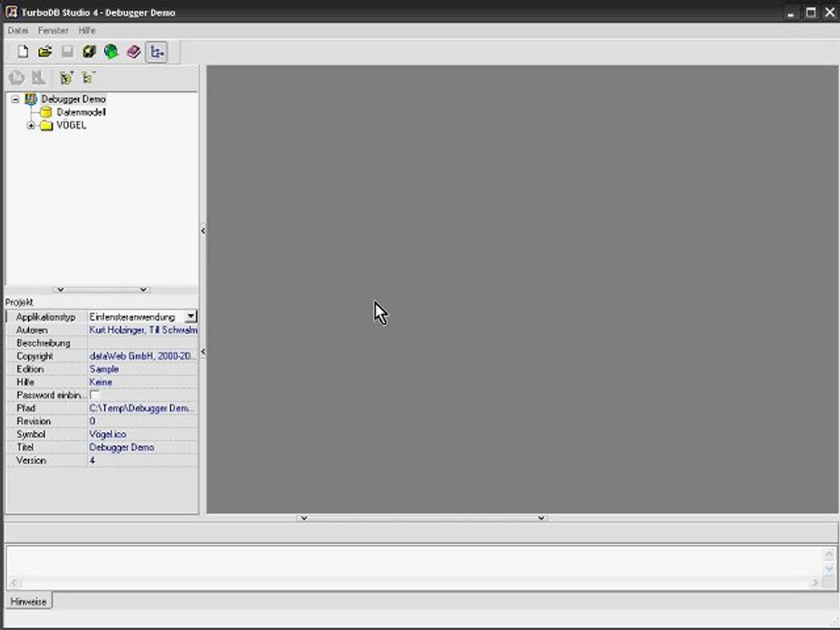Click the Revision value 0
The height and width of the screenshot is (630, 840).
[x=143, y=421]
